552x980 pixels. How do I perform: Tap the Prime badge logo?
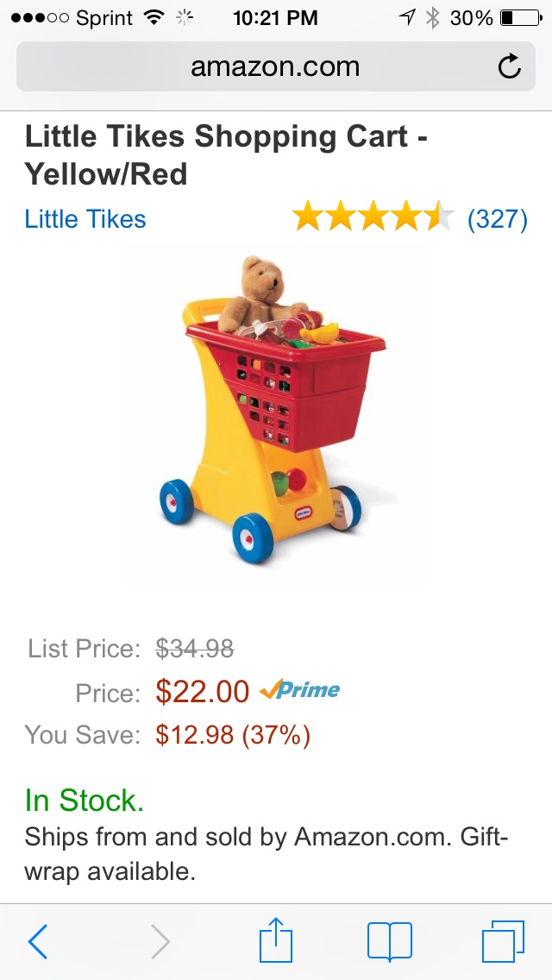pyautogui.click(x=299, y=689)
